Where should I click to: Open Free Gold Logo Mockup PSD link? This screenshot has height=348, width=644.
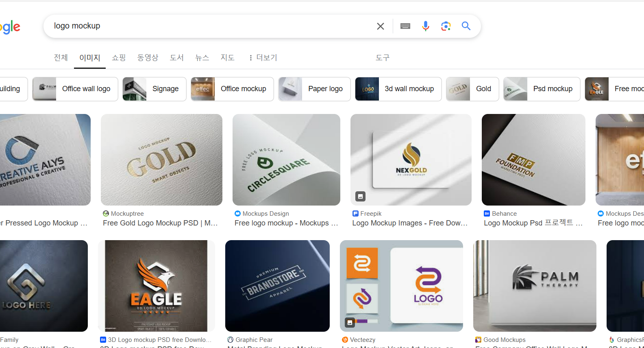[160, 223]
